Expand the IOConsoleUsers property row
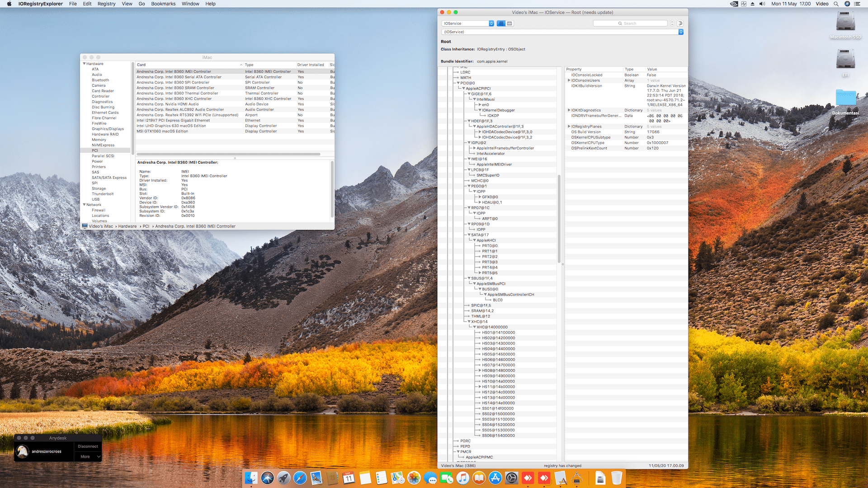The width and height of the screenshot is (868, 488). tap(569, 80)
